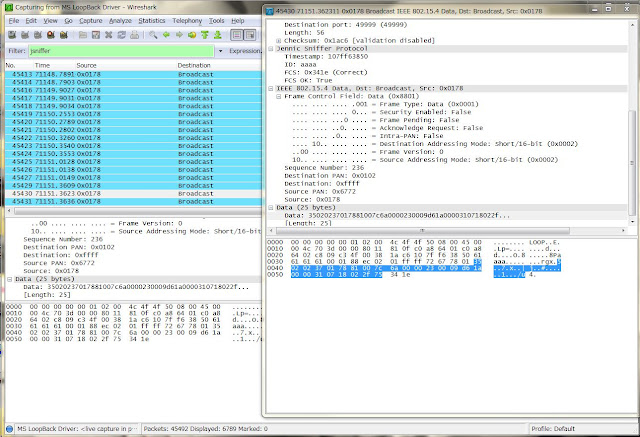
Task: Click the jsniffer display filter field
Action: pos(121,51)
